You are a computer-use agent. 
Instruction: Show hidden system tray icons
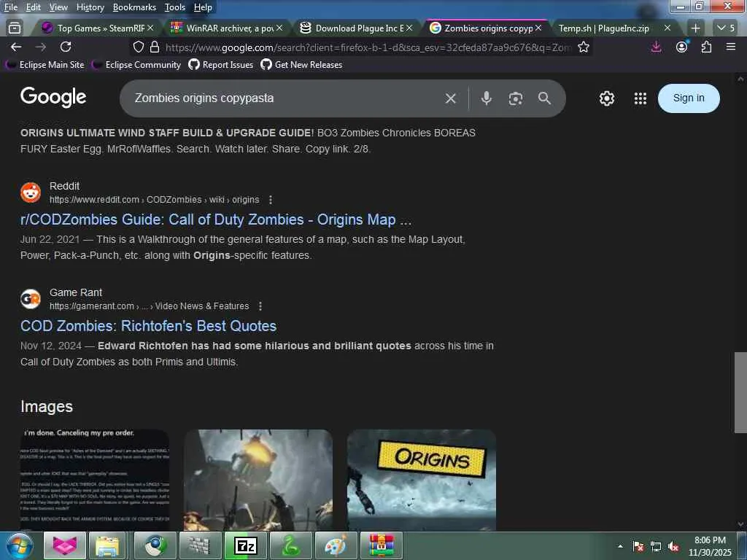[x=620, y=546]
